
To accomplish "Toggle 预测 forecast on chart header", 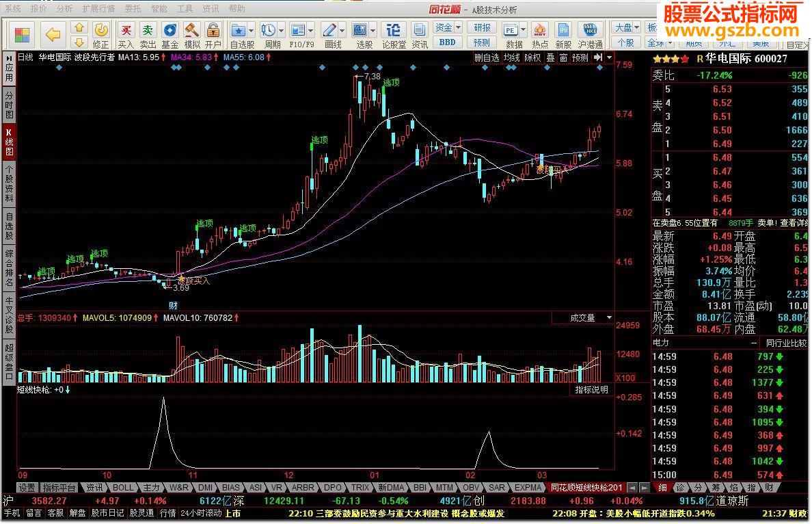I will (x=580, y=57).
